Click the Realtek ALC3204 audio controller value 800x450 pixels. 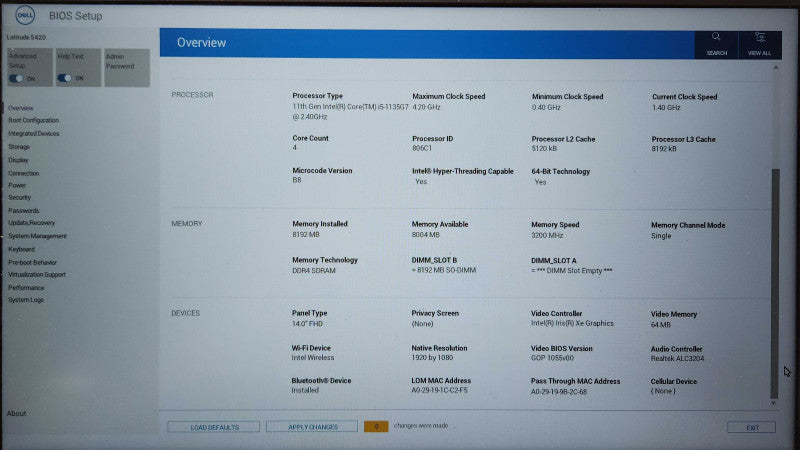tap(677, 359)
